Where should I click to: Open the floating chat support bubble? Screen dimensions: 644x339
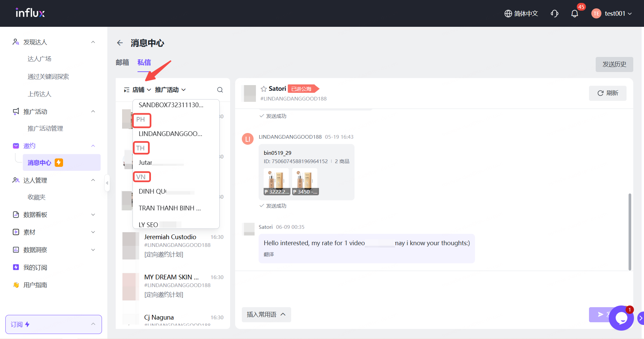pyautogui.click(x=621, y=318)
